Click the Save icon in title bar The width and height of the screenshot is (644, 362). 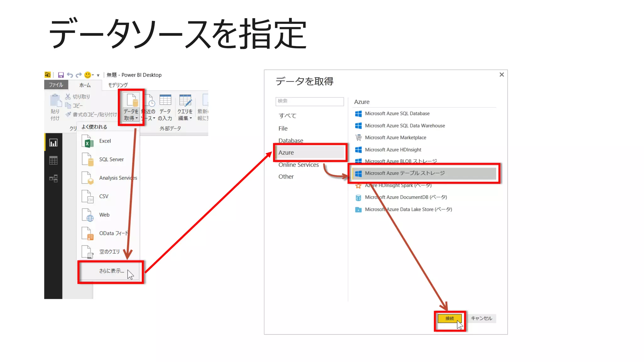coord(61,75)
